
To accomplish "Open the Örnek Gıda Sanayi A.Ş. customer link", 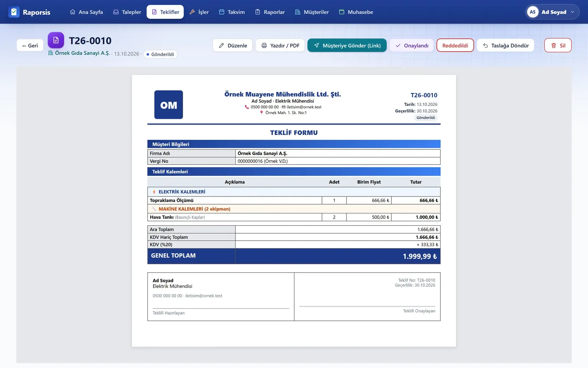I will click(x=79, y=53).
